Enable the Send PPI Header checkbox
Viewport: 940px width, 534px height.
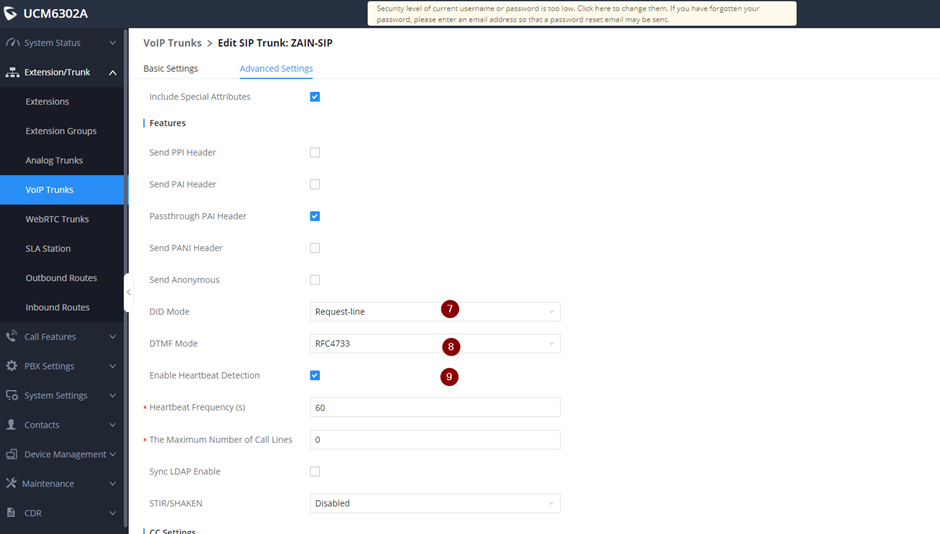[315, 153]
